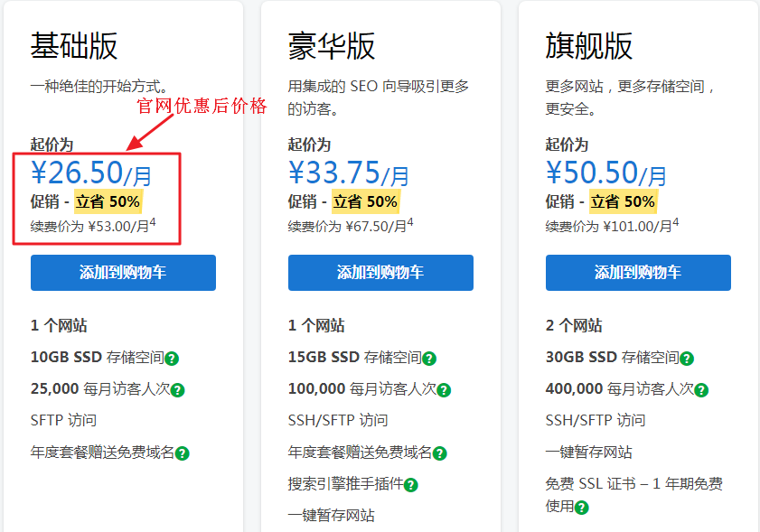Click 添加到购物车 under 旗舰版
Screen dimensions: 760x532
(x=638, y=272)
